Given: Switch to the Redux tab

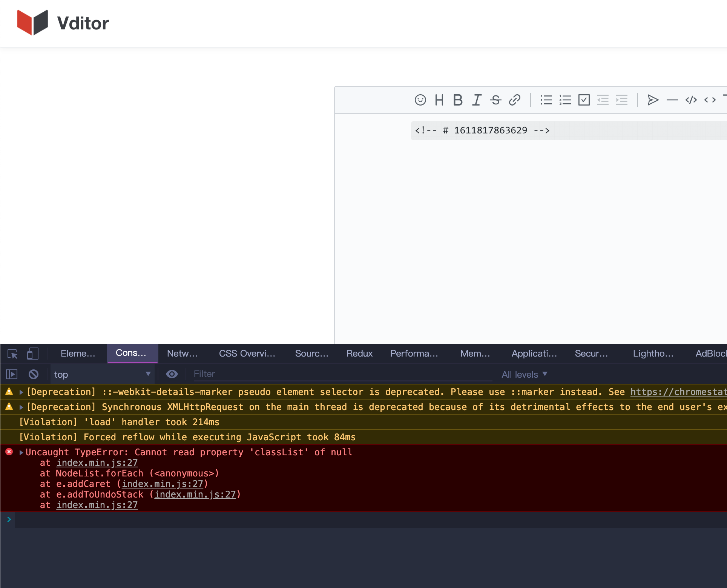Looking at the screenshot, I should point(359,353).
